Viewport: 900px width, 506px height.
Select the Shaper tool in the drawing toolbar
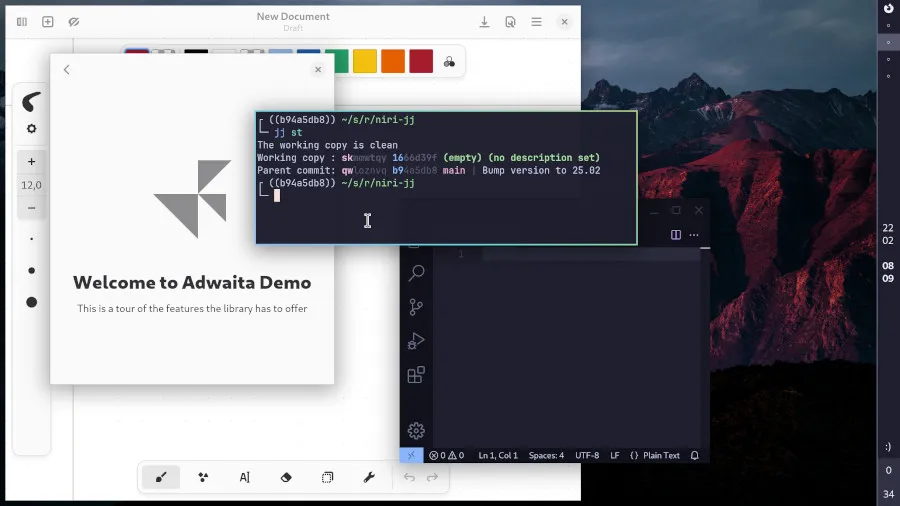(x=203, y=478)
